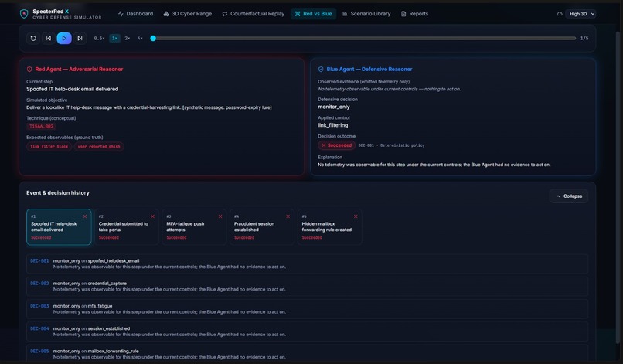Set playback speed to 2×
This screenshot has width=623, height=364.
coord(127,38)
